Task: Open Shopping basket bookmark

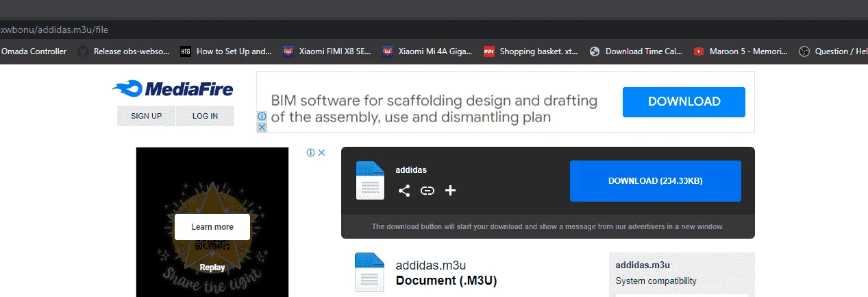Action: tap(531, 51)
